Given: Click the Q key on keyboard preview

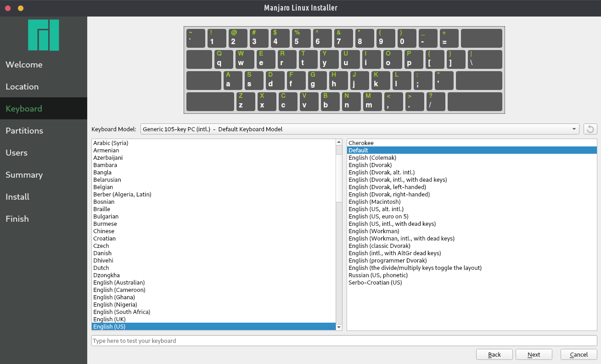Looking at the screenshot, I should point(224,59).
